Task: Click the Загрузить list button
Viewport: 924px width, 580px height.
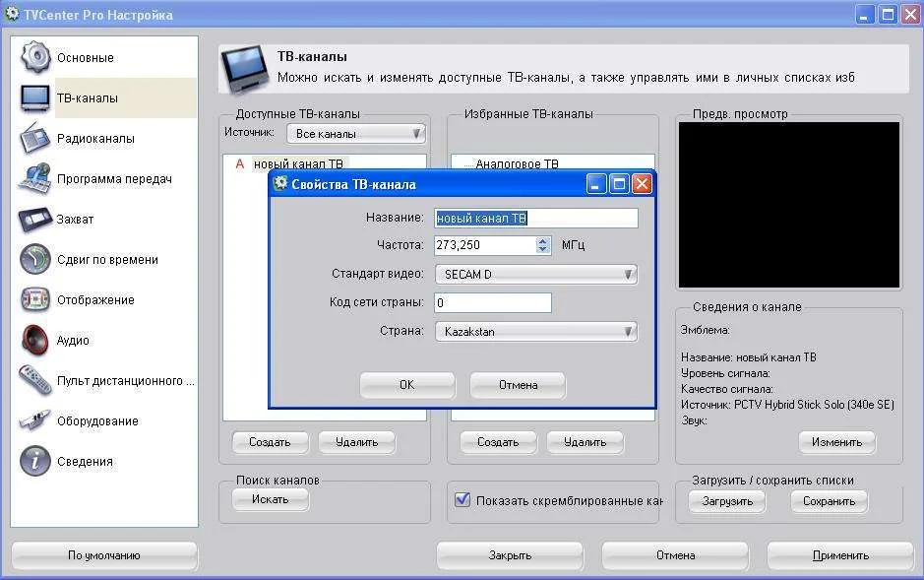Action: (727, 501)
